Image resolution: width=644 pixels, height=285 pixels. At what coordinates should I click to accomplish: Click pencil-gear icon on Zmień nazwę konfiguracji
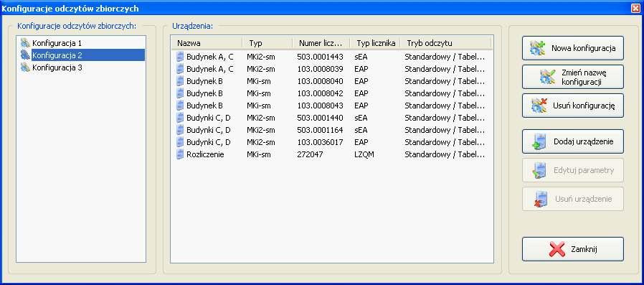tap(548, 77)
